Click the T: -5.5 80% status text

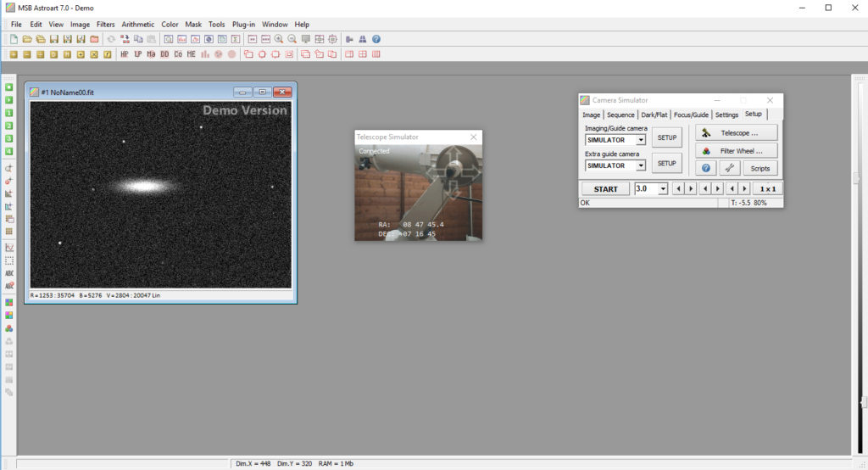[748, 203]
